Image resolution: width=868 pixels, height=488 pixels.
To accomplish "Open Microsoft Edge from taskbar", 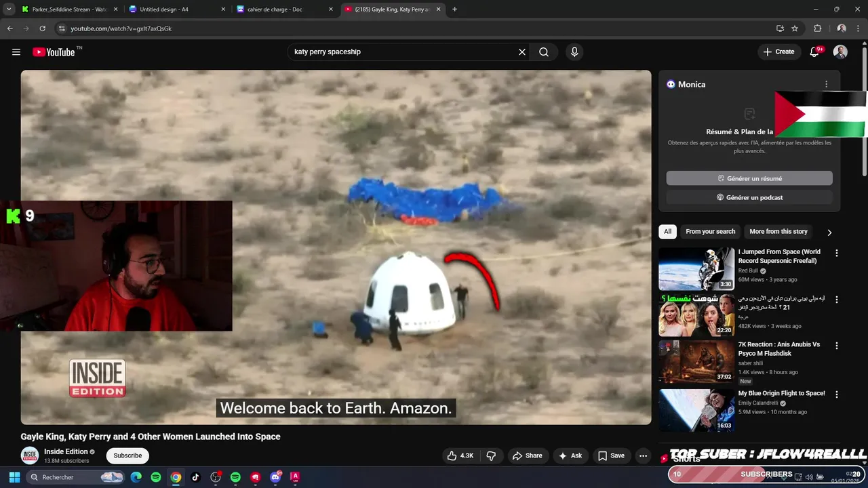I will tap(136, 477).
